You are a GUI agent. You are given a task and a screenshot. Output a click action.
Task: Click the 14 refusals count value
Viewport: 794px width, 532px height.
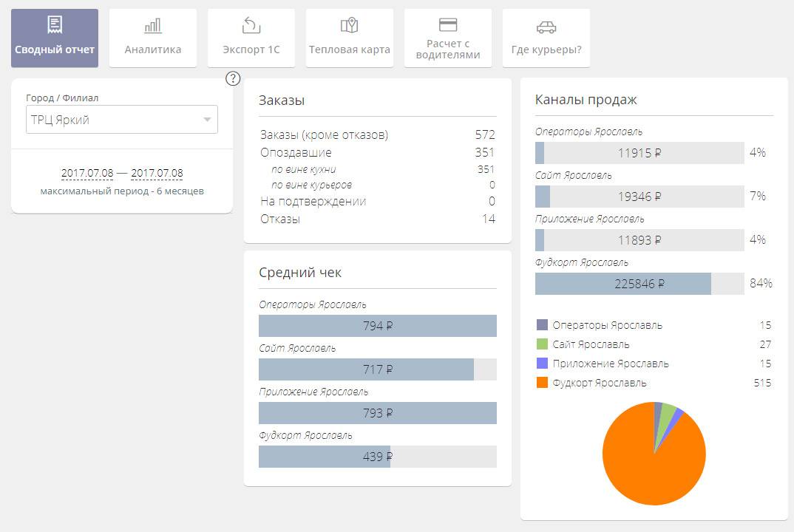coord(489,219)
